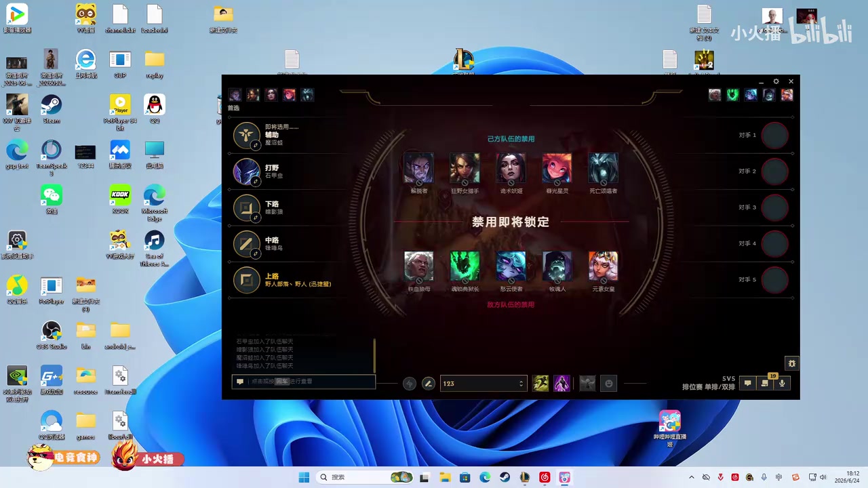868x488 pixels.
Task: Click the 打野 jungle champion portrait
Action: 246,171
